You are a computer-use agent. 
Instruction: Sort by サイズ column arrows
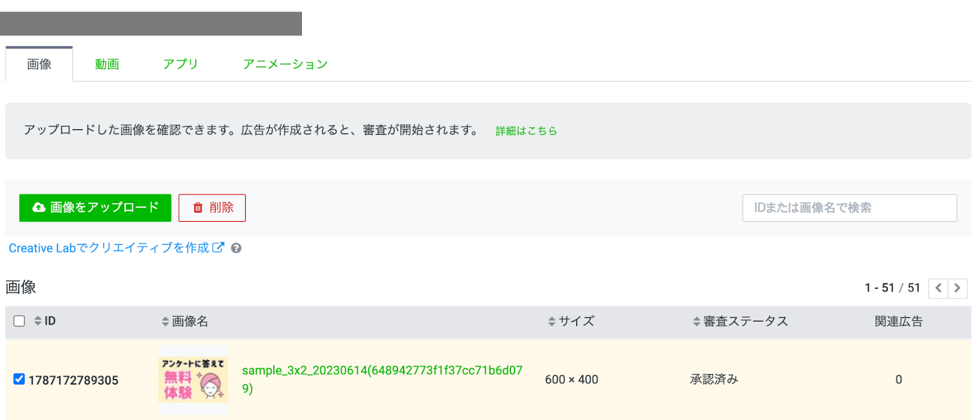[551, 321]
